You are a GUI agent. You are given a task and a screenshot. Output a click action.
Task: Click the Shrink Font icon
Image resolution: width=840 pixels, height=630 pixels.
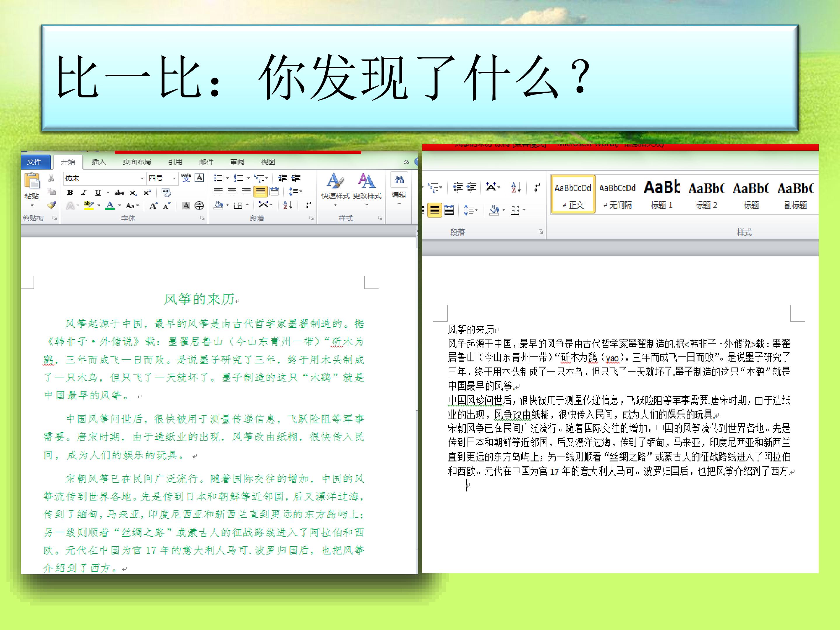[167, 206]
